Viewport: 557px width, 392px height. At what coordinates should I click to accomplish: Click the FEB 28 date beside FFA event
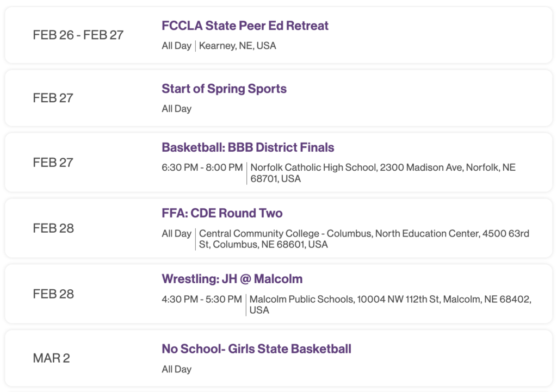coord(53,228)
